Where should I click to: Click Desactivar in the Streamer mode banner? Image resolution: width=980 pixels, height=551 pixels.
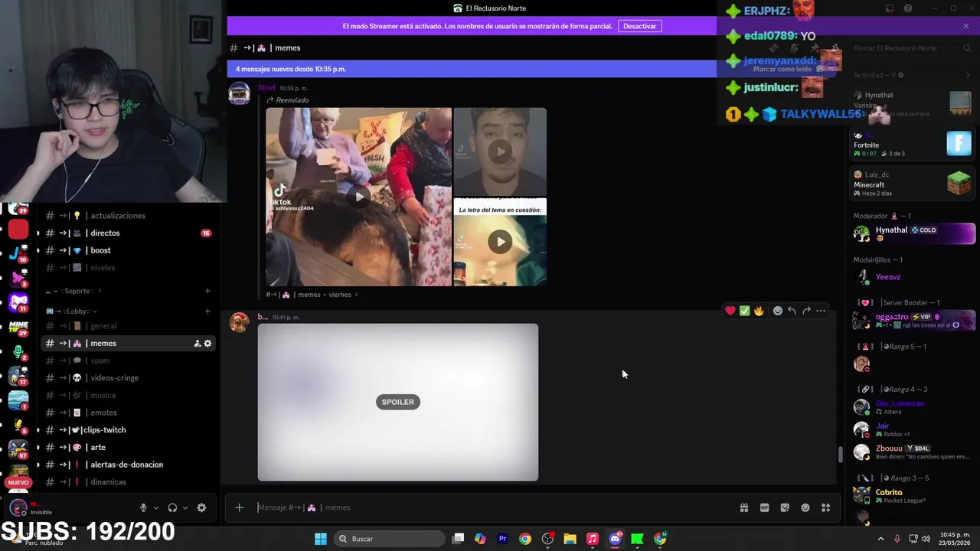[x=639, y=26]
